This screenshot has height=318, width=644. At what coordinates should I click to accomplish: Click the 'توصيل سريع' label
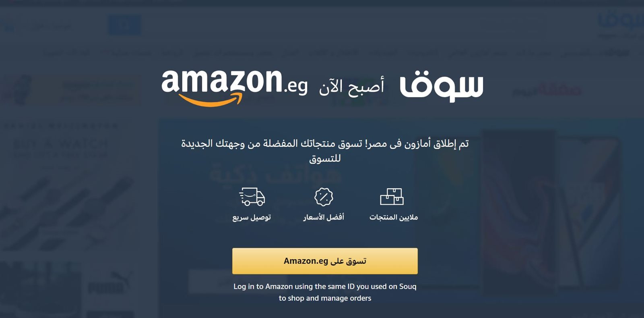point(252,218)
